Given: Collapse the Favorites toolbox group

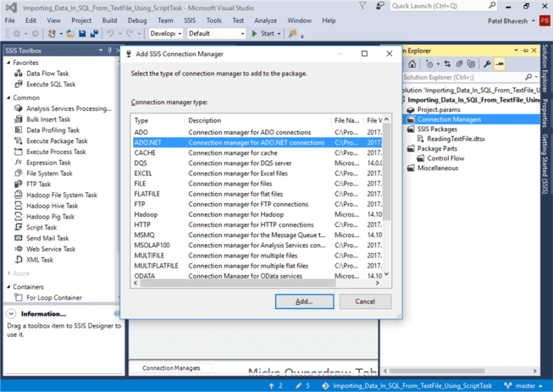Looking at the screenshot, I should (x=9, y=62).
